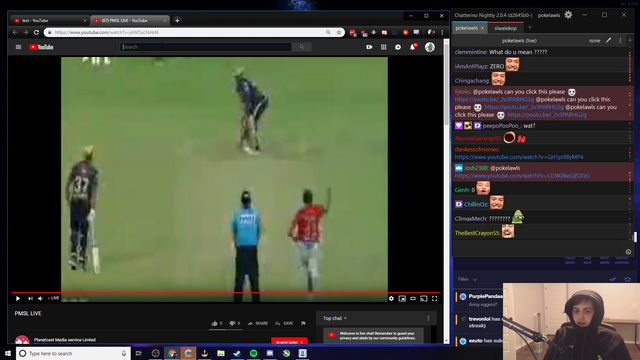Go back in the Chrome browser
This screenshot has height=360, width=640.
pyautogui.click(x=15, y=32)
